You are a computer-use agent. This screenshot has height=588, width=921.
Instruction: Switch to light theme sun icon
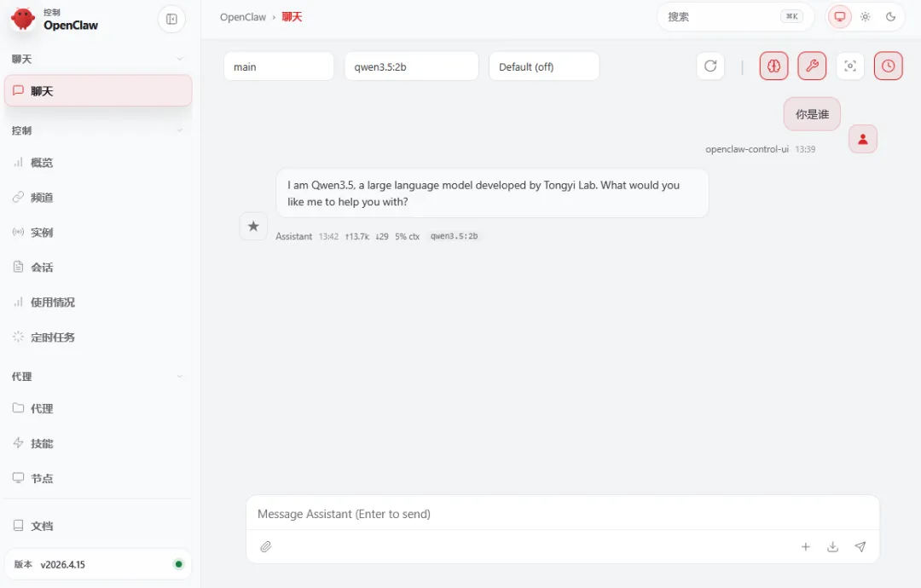866,16
